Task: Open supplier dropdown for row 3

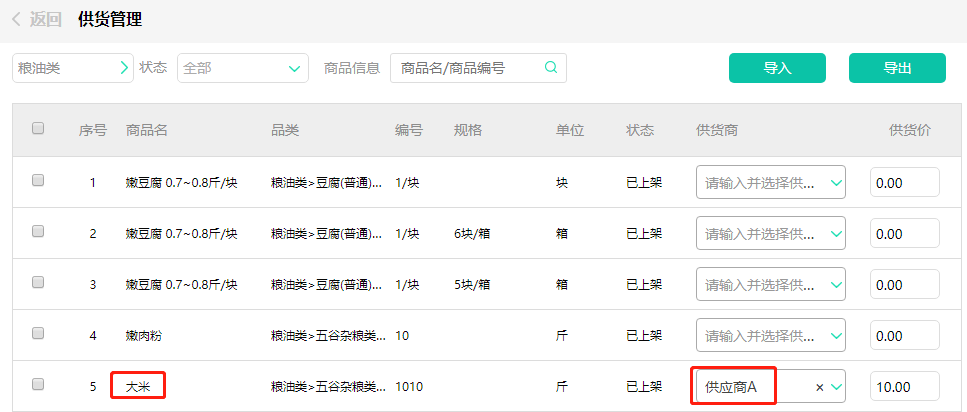Action: coord(836,285)
